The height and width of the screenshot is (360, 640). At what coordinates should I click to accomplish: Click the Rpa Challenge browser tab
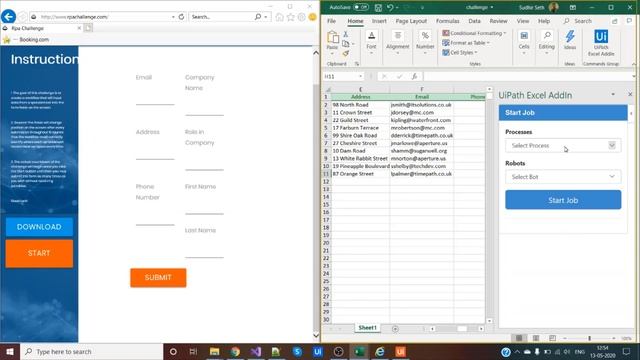click(x=41, y=28)
